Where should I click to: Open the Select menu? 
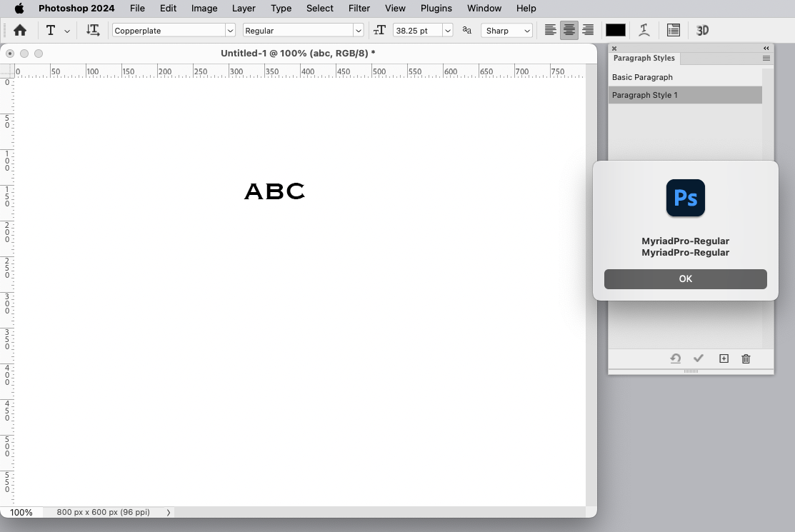(320, 8)
